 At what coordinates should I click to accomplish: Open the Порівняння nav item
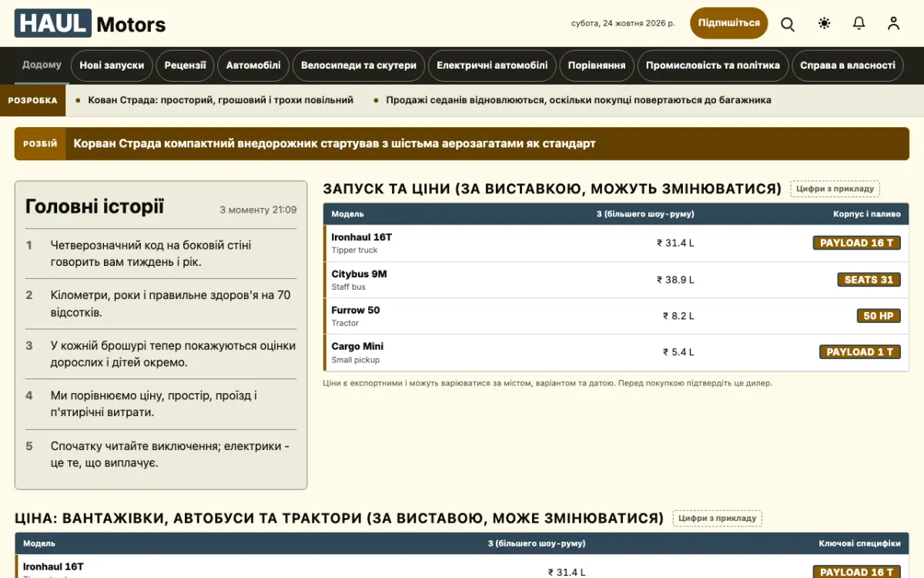click(597, 66)
